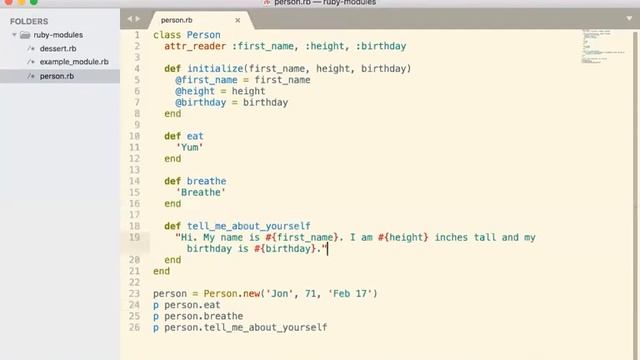
Task: Click '@height' on line 6
Action: [x=195, y=91]
